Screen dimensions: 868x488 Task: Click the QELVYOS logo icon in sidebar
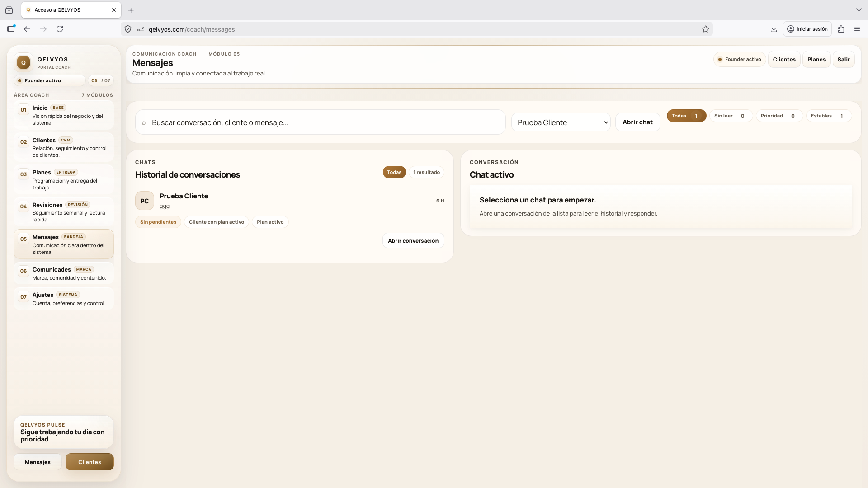[24, 62]
